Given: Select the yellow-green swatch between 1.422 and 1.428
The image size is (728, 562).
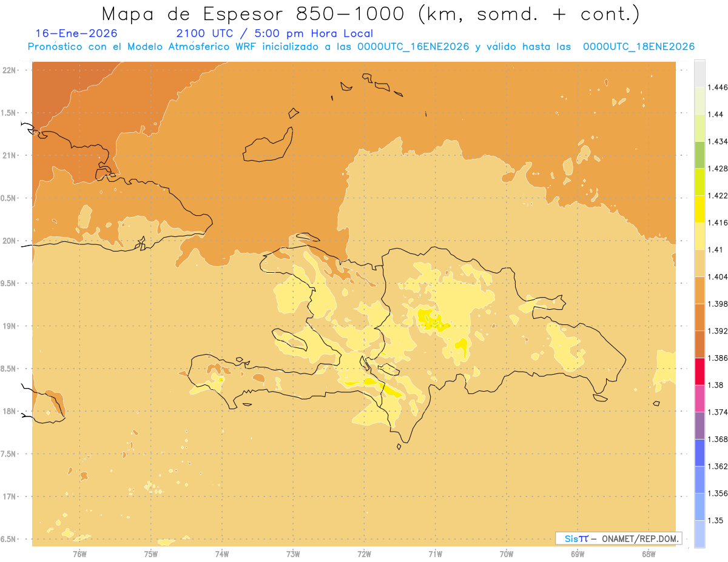Looking at the screenshot, I should click(699, 182).
